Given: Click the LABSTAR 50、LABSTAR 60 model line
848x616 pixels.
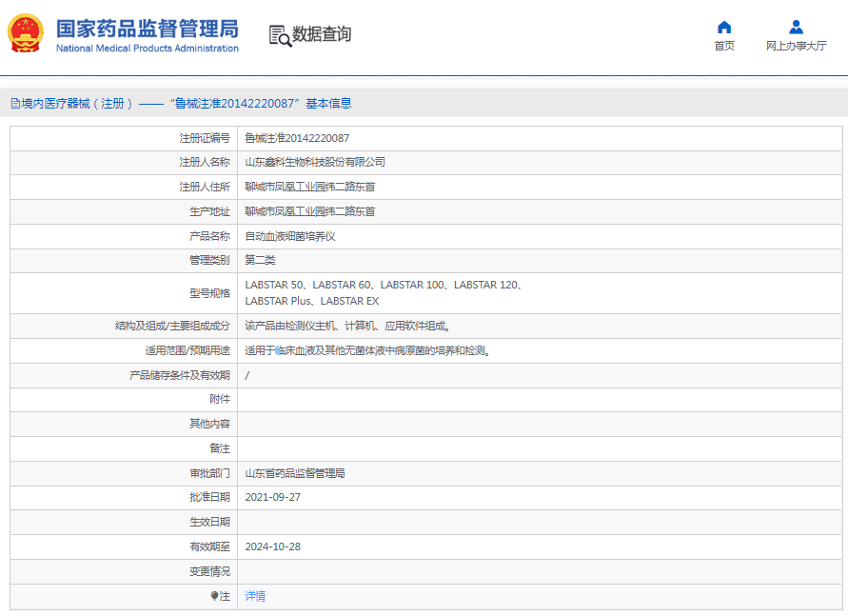Looking at the screenshot, I should tap(384, 285).
